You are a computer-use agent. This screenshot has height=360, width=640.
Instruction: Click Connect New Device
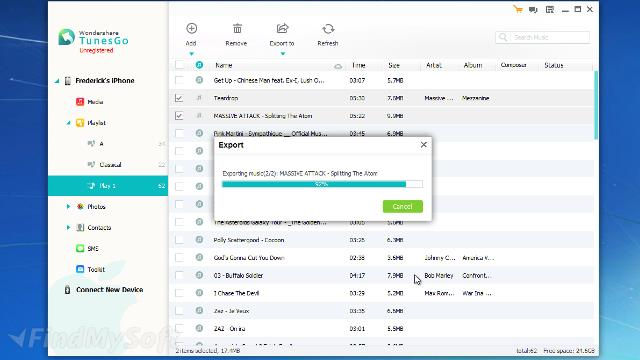109,289
